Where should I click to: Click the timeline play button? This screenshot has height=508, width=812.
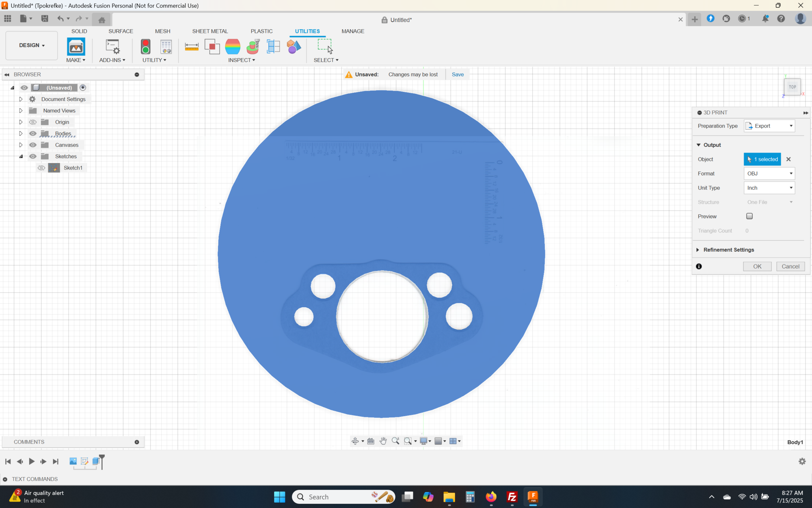(32, 461)
